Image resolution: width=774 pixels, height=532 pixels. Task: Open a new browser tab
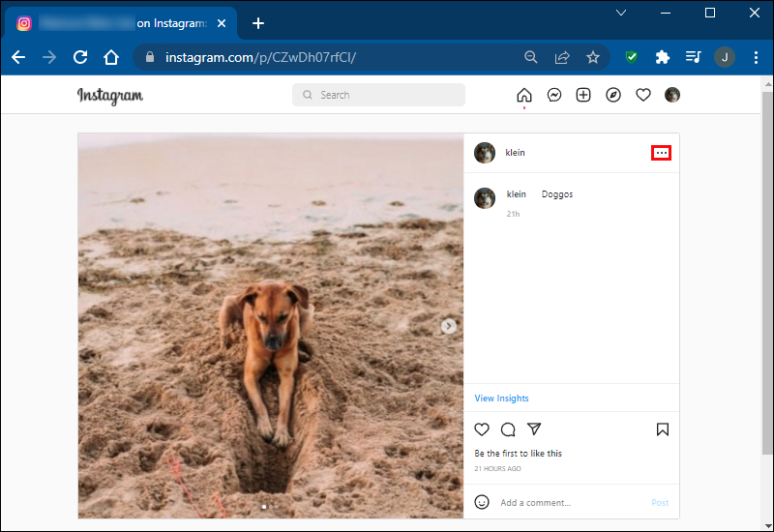[x=258, y=23]
